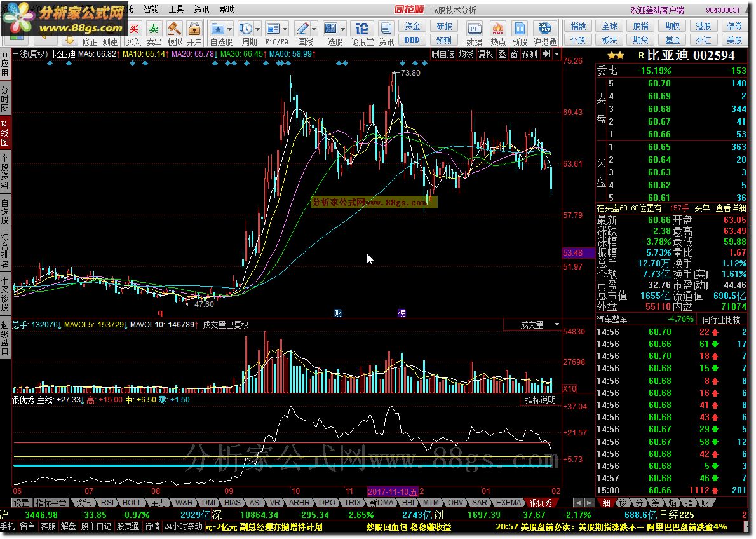Click the 榜 marker on the K-line chart
This screenshot has height=539, width=756.
point(402,313)
